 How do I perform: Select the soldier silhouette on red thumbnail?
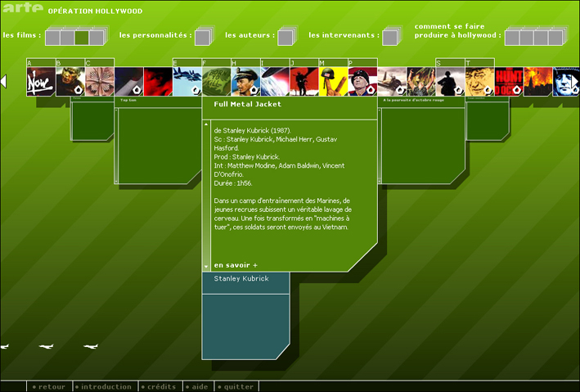[x=304, y=82]
